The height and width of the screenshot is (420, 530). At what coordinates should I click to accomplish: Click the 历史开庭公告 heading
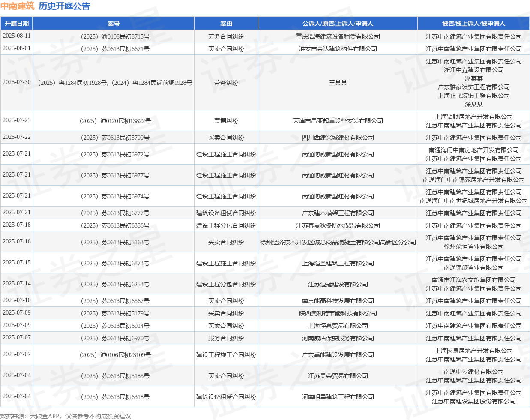click(x=64, y=6)
